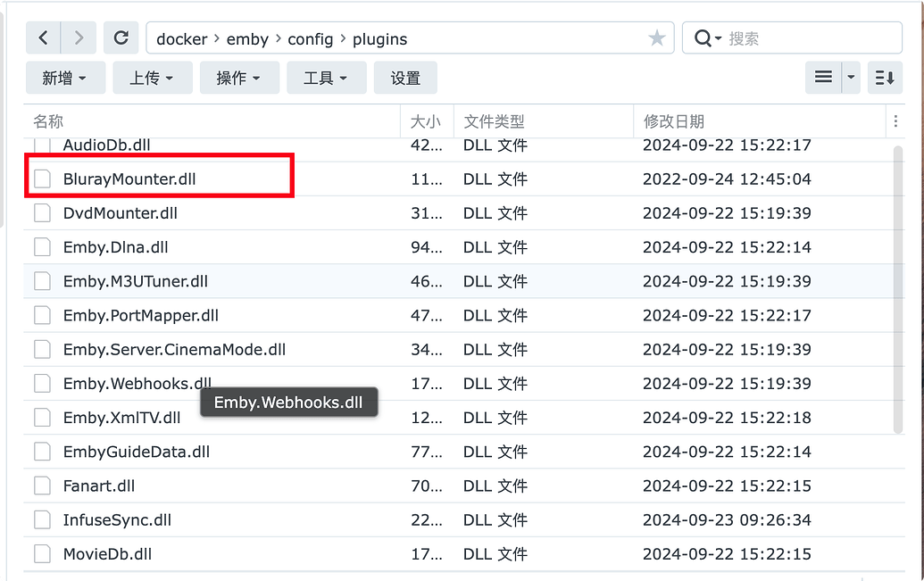Navigate to config in the breadcrumb

(310, 39)
